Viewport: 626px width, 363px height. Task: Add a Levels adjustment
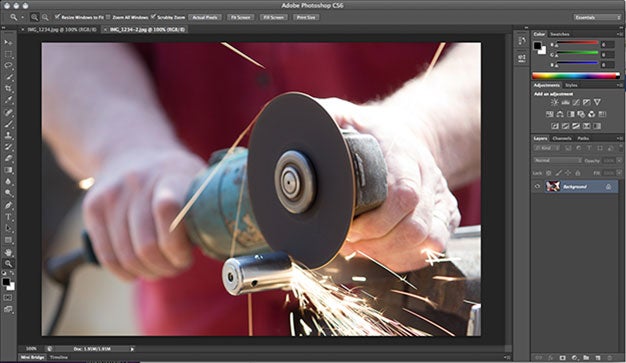(x=565, y=102)
